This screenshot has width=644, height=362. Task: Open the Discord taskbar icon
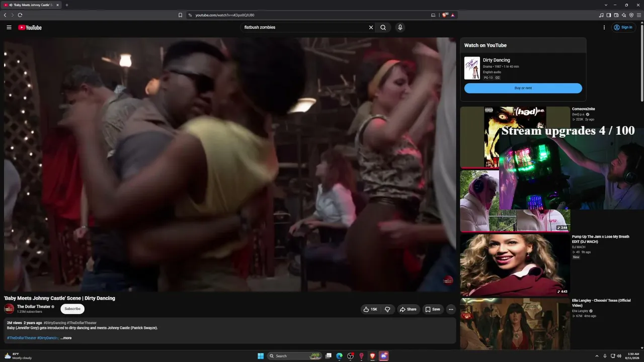click(x=384, y=356)
